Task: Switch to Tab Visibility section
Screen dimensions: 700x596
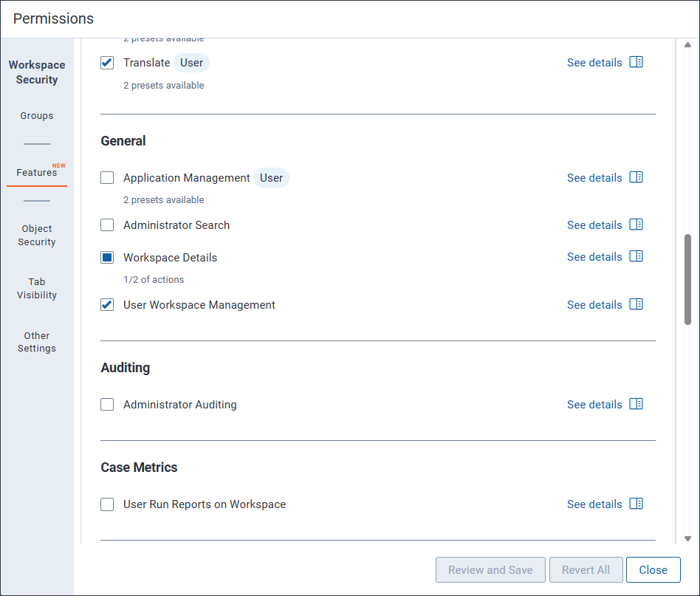Action: 37,289
